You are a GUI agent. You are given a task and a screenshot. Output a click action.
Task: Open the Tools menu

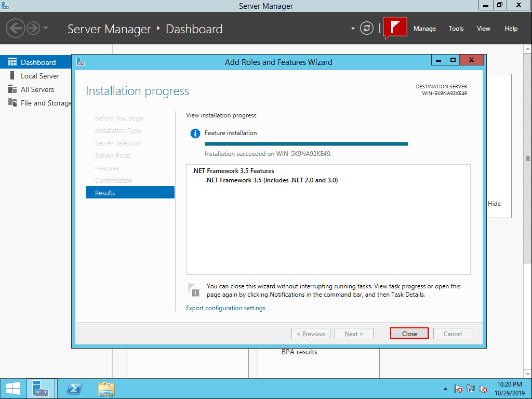456,29
